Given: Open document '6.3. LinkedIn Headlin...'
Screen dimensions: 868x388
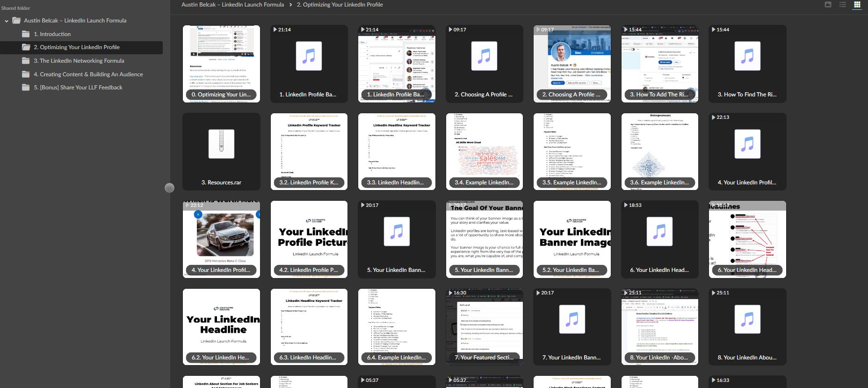Looking at the screenshot, I should (x=309, y=327).
